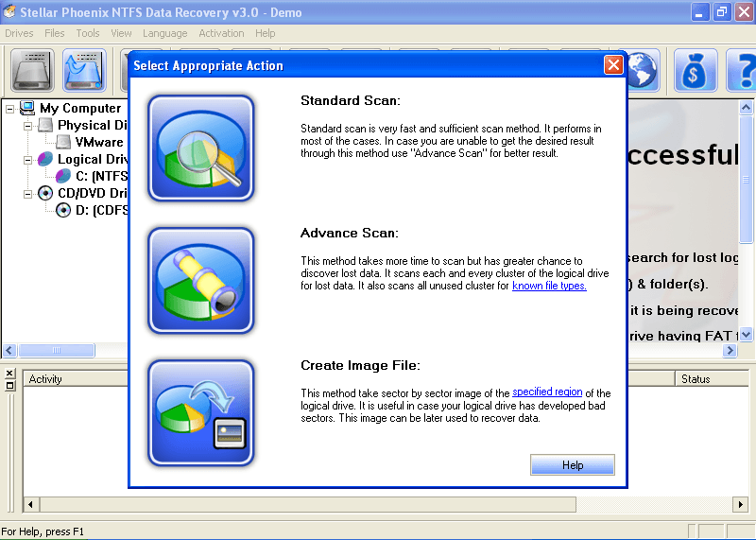This screenshot has width=756, height=540.
Task: Click up arrow of info pane vertical scrollbar
Action: coord(746,107)
